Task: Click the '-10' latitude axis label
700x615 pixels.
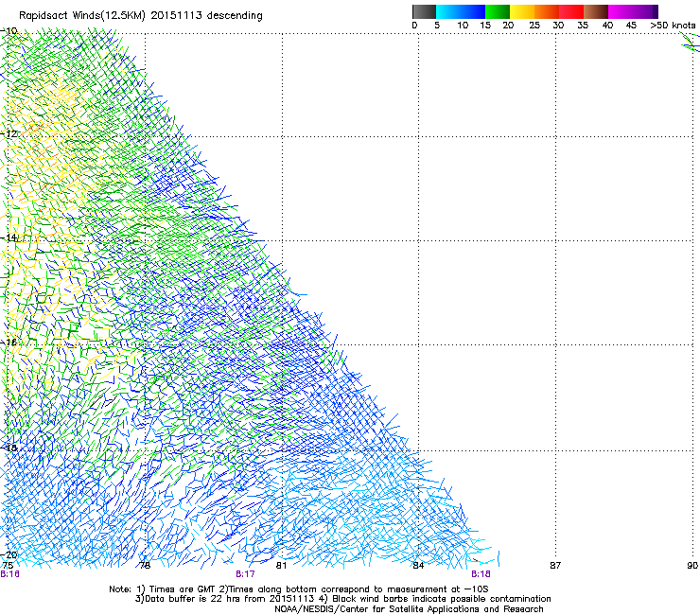Action: pos(9,31)
